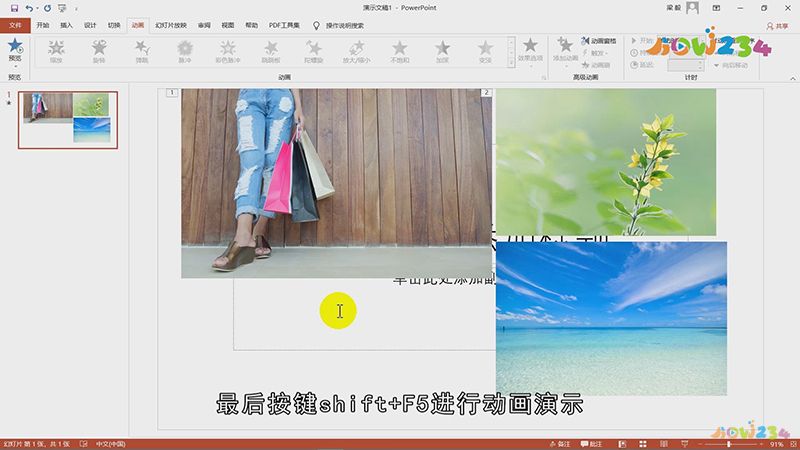Toggle the 批注 comments pane
The height and width of the screenshot is (450, 800).
coord(591,444)
